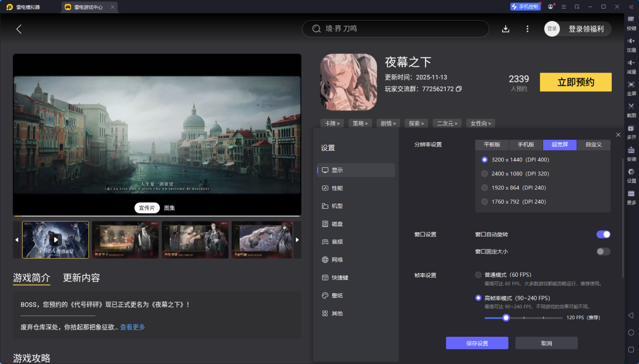The image size is (639, 364).
Task: Play the trailer video thumbnail
Action: 56,239
